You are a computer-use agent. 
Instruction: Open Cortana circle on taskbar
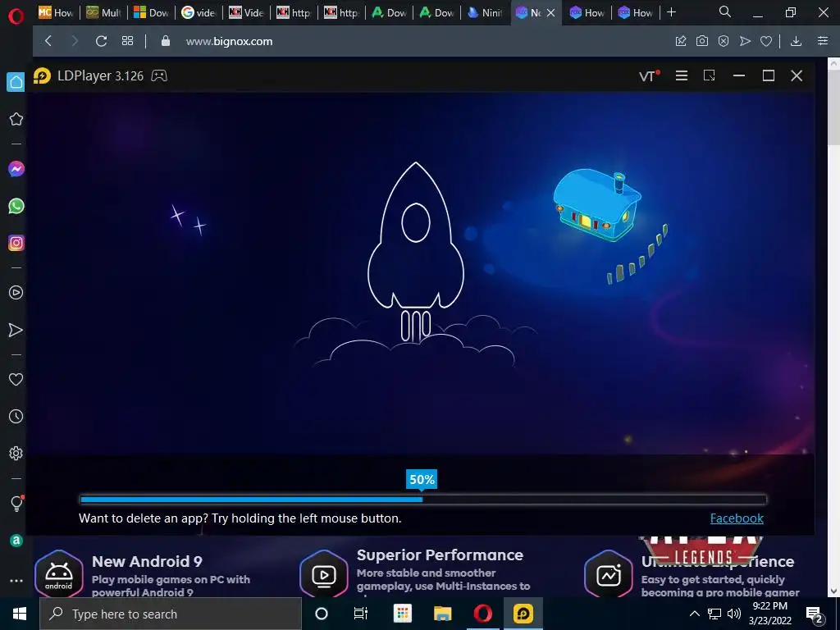322,614
